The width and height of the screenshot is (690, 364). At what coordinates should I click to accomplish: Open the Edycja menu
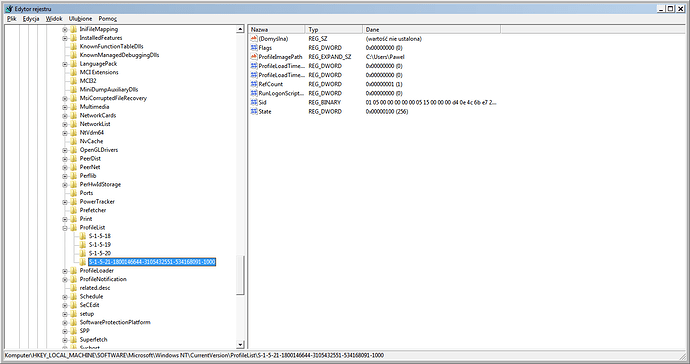click(x=31, y=19)
